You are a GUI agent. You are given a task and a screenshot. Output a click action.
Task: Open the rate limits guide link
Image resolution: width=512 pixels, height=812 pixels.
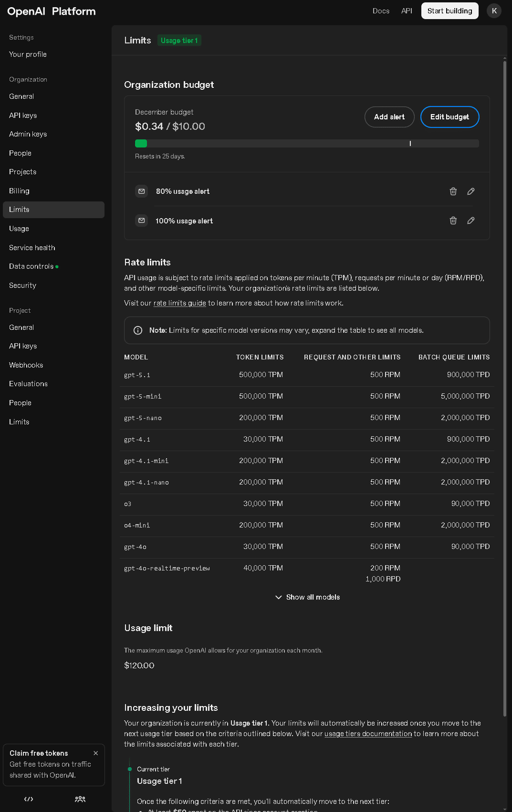179,303
